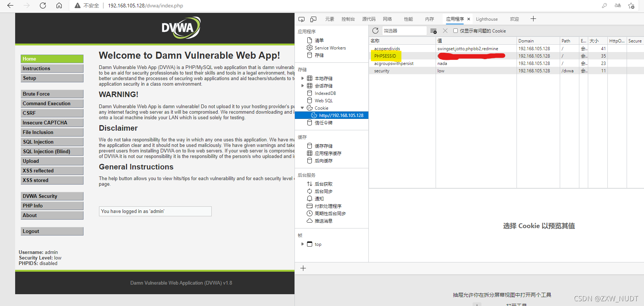Open background sync service item
Viewport: 644px width, 306px height.
320,191
